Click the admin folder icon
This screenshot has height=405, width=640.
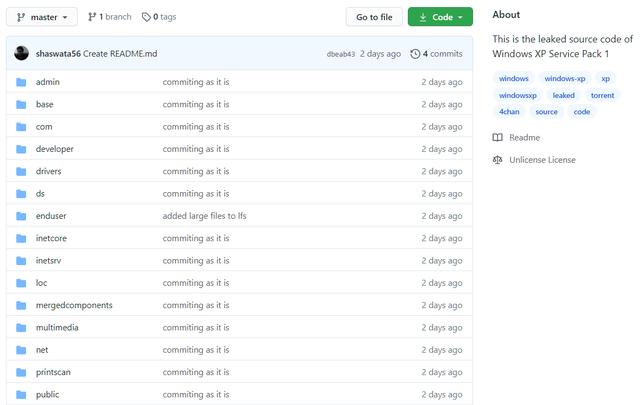21,82
